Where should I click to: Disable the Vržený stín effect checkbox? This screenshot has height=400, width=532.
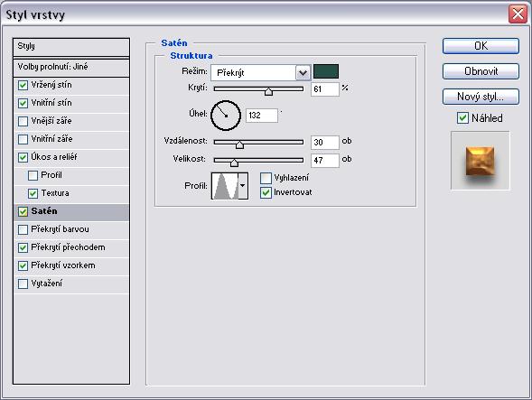23,85
